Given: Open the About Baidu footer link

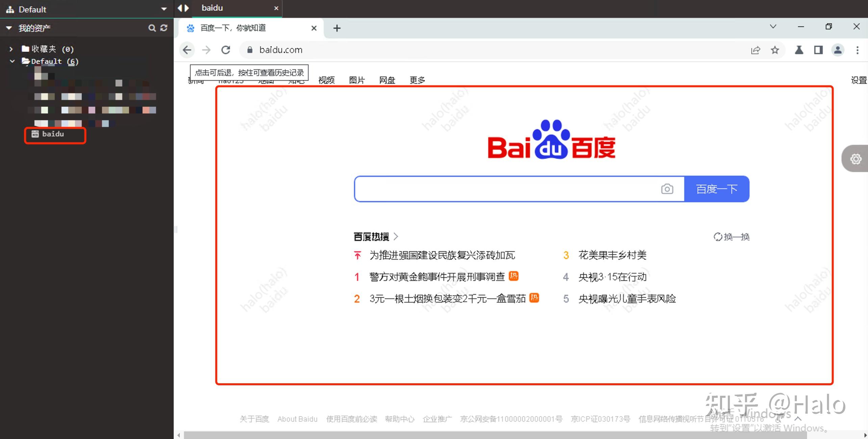Looking at the screenshot, I should (297, 419).
